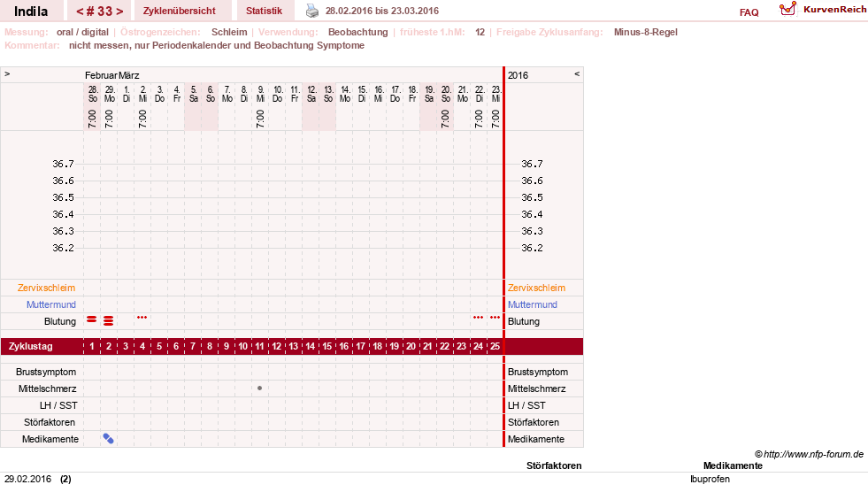Viewport: 868px width, 500px height.
Task: Click the spotting dots on cycle day 24
Action: [x=479, y=318]
